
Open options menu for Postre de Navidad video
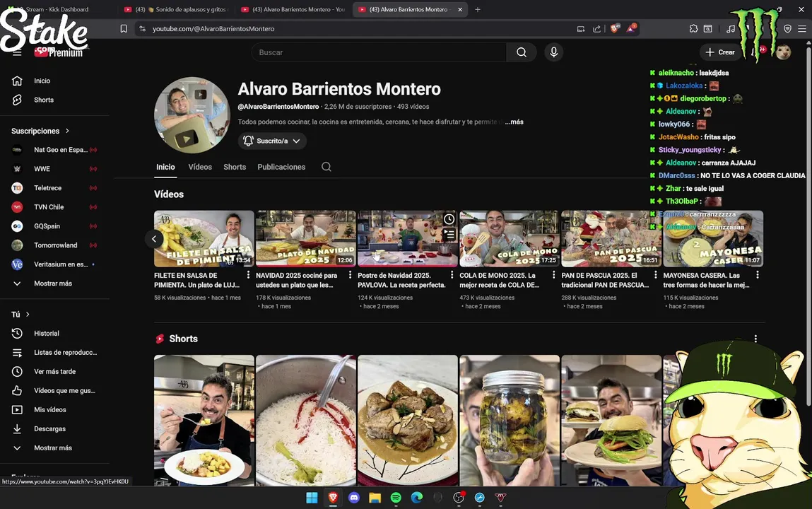tap(452, 275)
